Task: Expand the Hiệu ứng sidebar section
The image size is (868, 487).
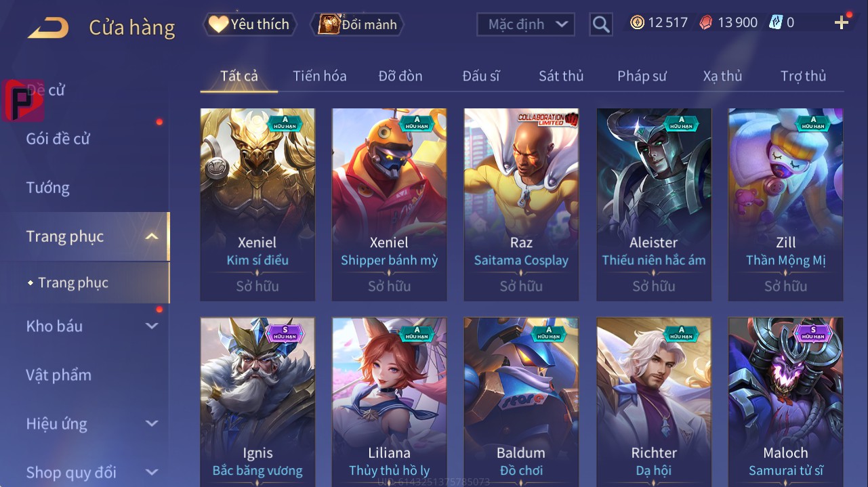Action: click(152, 423)
